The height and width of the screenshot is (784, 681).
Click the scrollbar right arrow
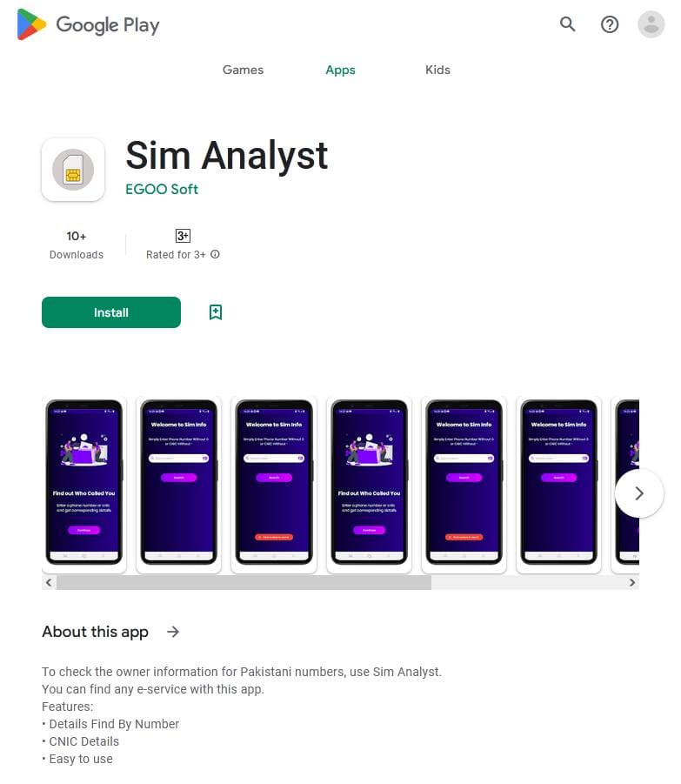[632, 582]
